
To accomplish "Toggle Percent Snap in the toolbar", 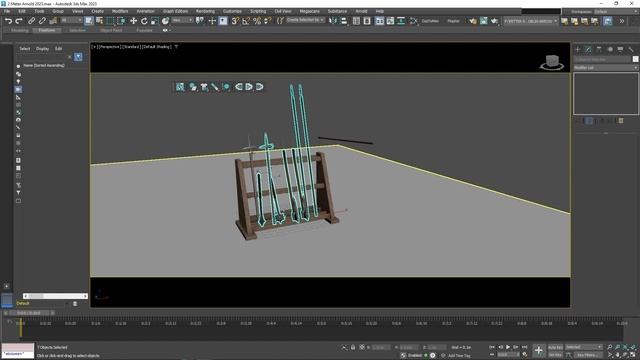I will [257, 21].
